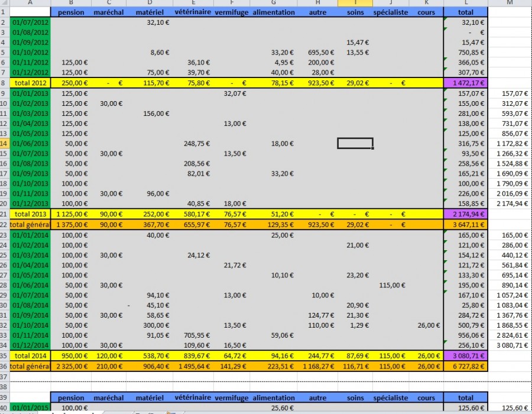Click the date cell 01/12/2014
Screen dimensions: 532x414
(30, 345)
